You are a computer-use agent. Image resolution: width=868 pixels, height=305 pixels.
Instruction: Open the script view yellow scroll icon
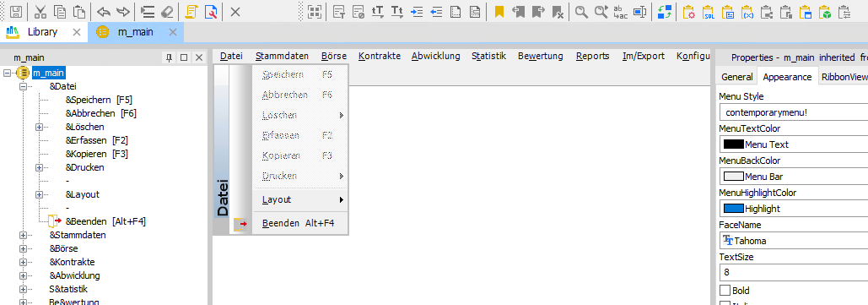pos(191,12)
